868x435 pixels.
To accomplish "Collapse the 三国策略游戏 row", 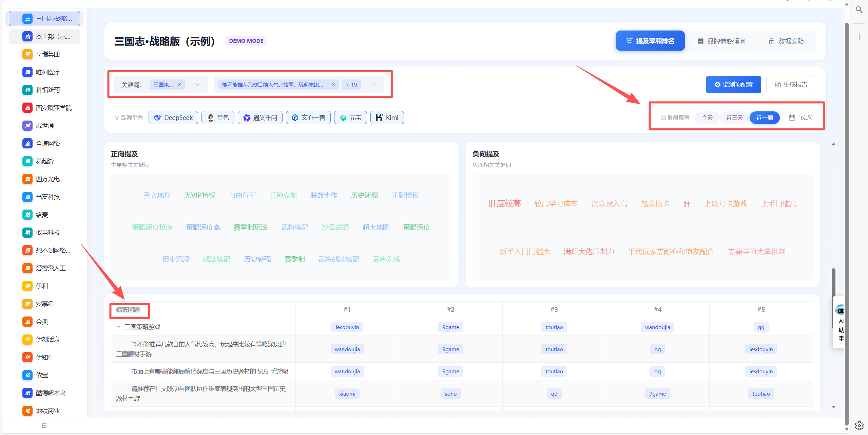I will 118,327.
